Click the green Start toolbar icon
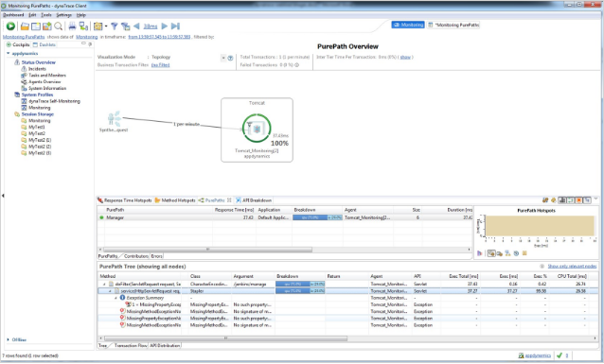Image resolution: width=604 pixels, height=364 pixels. click(x=10, y=26)
